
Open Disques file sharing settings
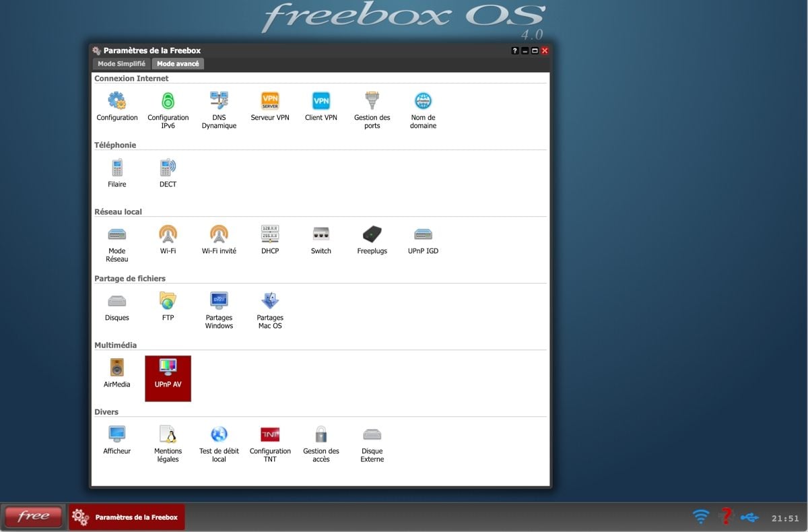coord(117,307)
